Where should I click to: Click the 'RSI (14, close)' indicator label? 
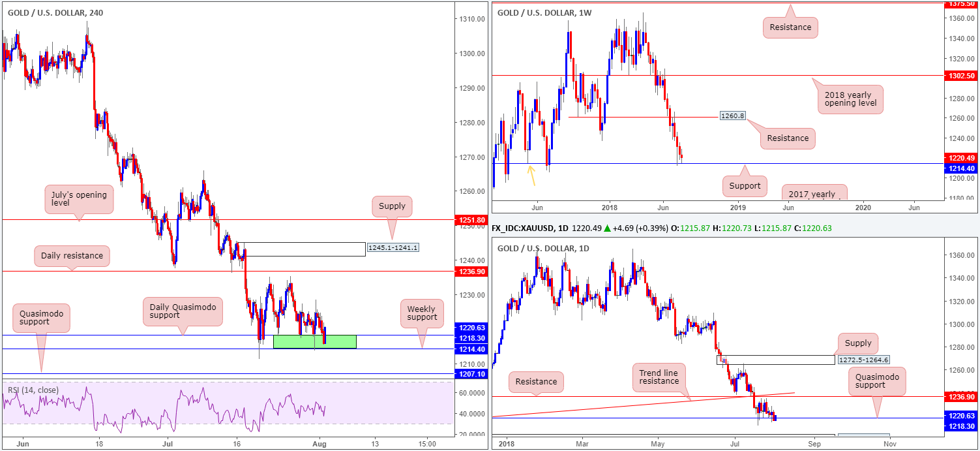coord(33,390)
